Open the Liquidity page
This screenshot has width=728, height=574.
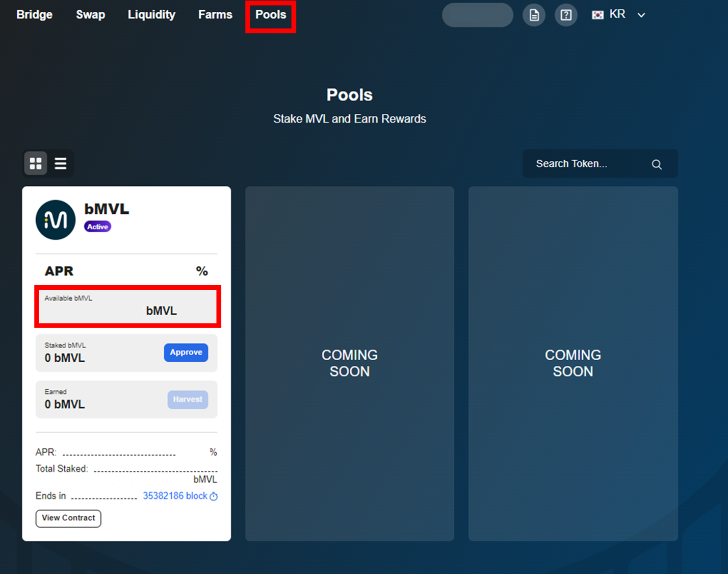[151, 15]
